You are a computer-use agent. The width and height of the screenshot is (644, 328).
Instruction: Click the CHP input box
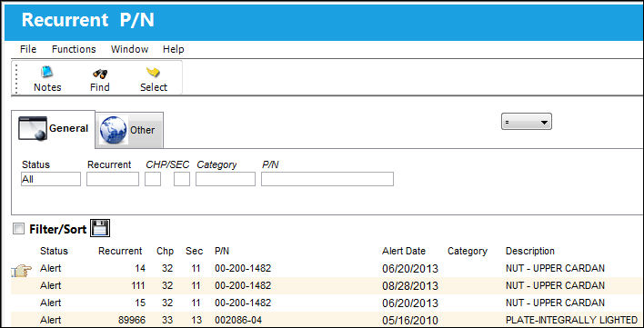tap(153, 179)
